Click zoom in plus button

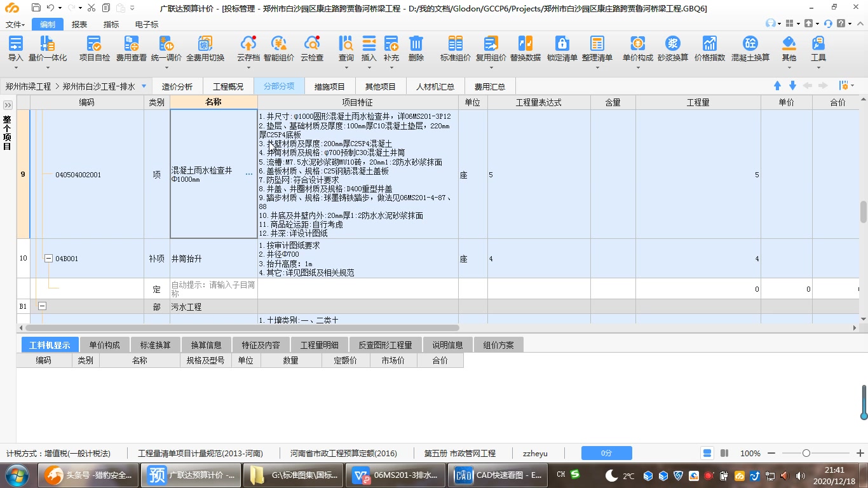[860, 453]
